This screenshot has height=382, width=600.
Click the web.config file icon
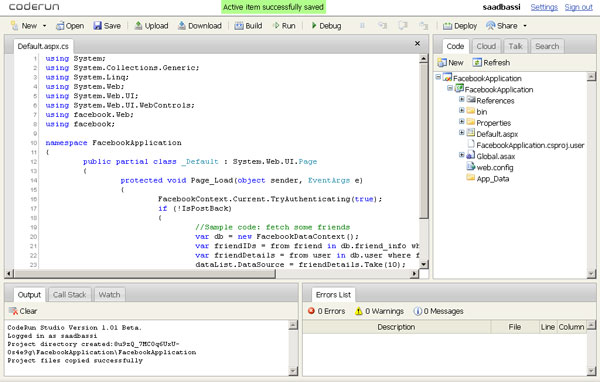(470, 167)
